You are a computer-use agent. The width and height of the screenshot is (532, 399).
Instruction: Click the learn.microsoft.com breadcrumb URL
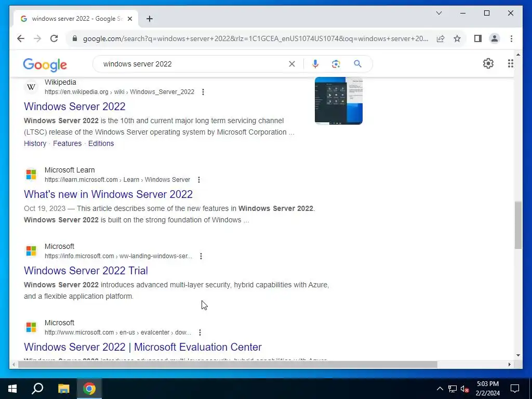(117, 180)
